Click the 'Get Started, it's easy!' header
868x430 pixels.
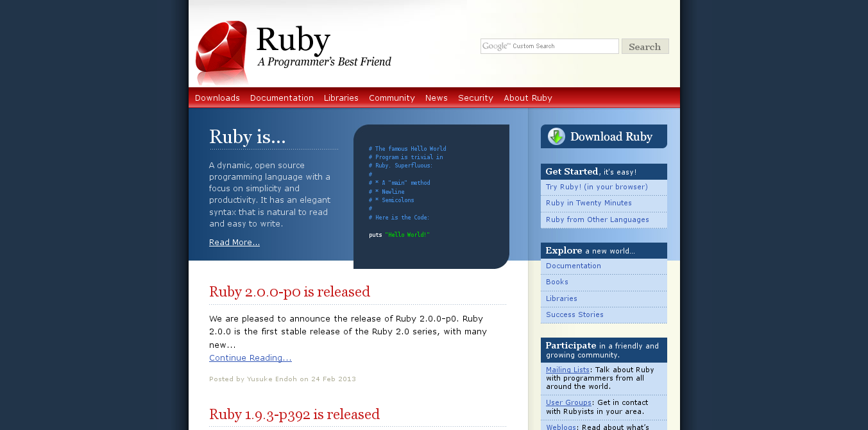pyautogui.click(x=604, y=171)
